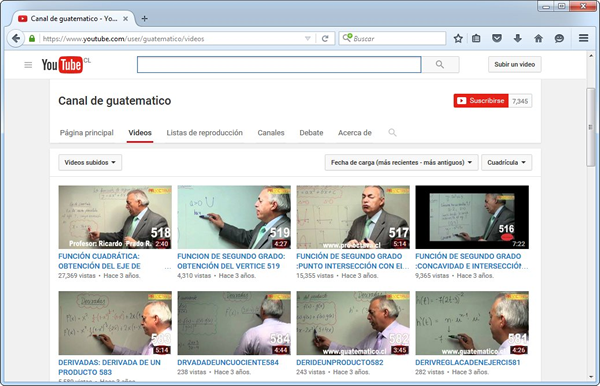This screenshot has width=600, height=386.
Task: Bookmark this page with the star icon
Action: pyautogui.click(x=458, y=38)
